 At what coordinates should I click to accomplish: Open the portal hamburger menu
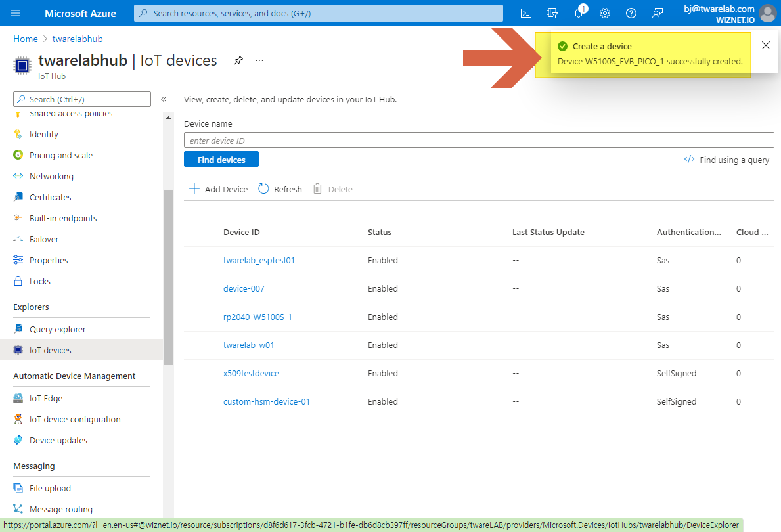(16, 13)
